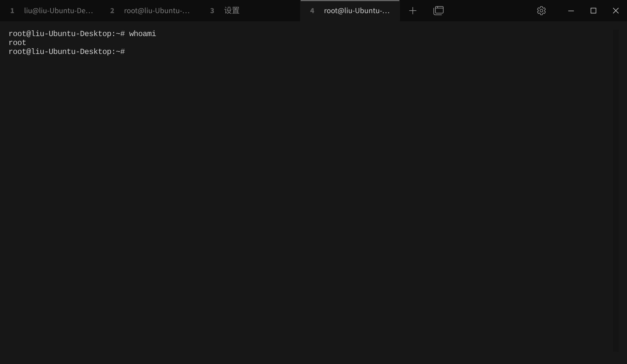Click the number 1 tab badge

pyautogui.click(x=12, y=11)
